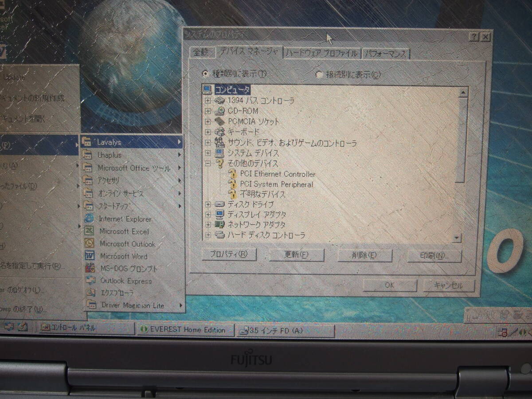The width and height of the screenshot is (532, 399).
Task: Click the OK button
Action: point(389,285)
